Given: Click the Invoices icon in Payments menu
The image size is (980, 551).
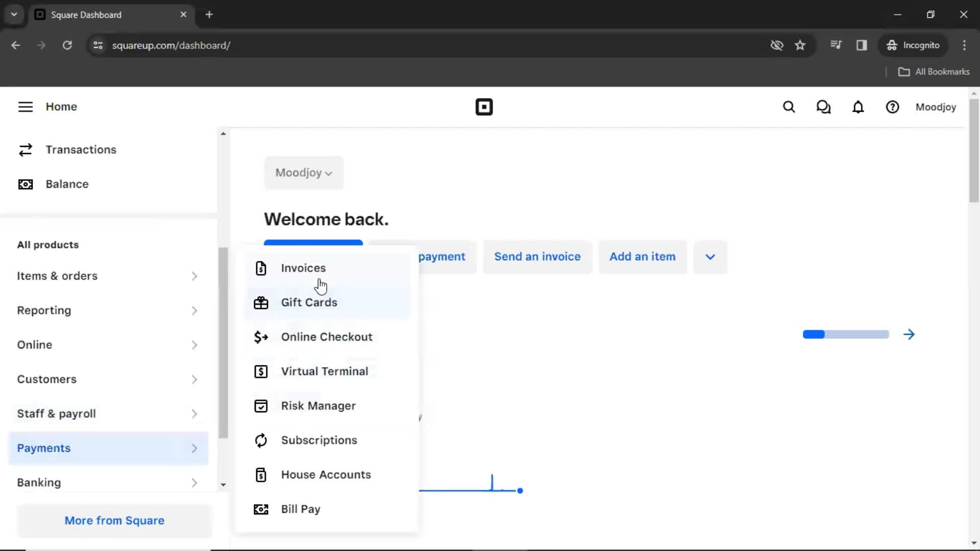Looking at the screenshot, I should 260,268.
